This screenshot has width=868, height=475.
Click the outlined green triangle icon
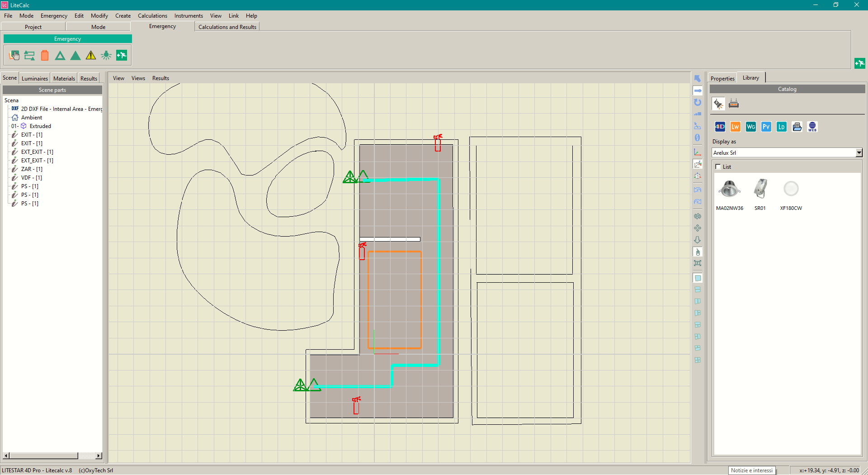(60, 56)
